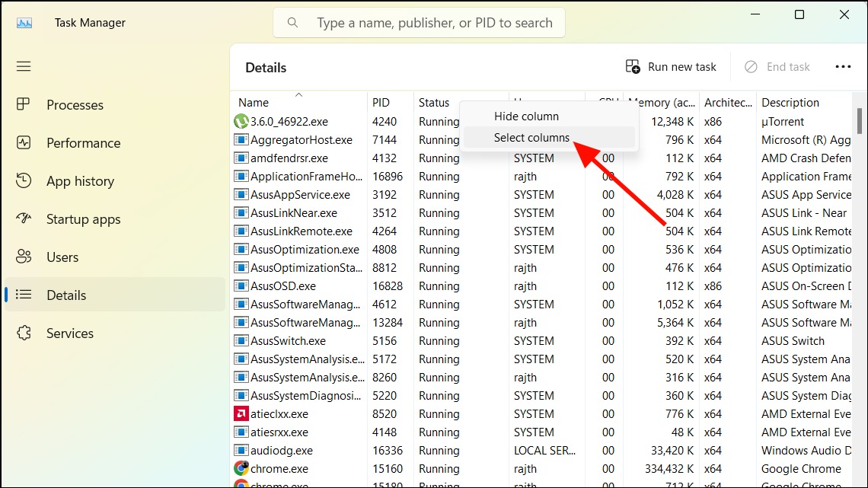Click the sort arrow above Name

[x=299, y=94]
